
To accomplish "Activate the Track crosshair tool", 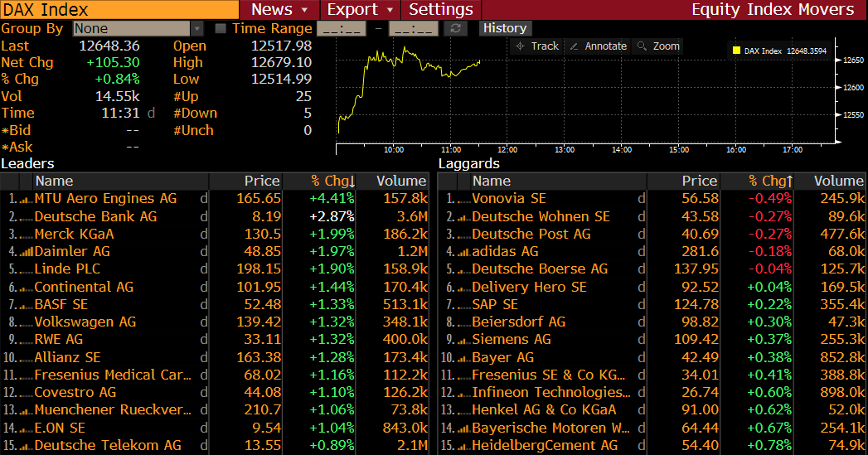I will pyautogui.click(x=521, y=46).
